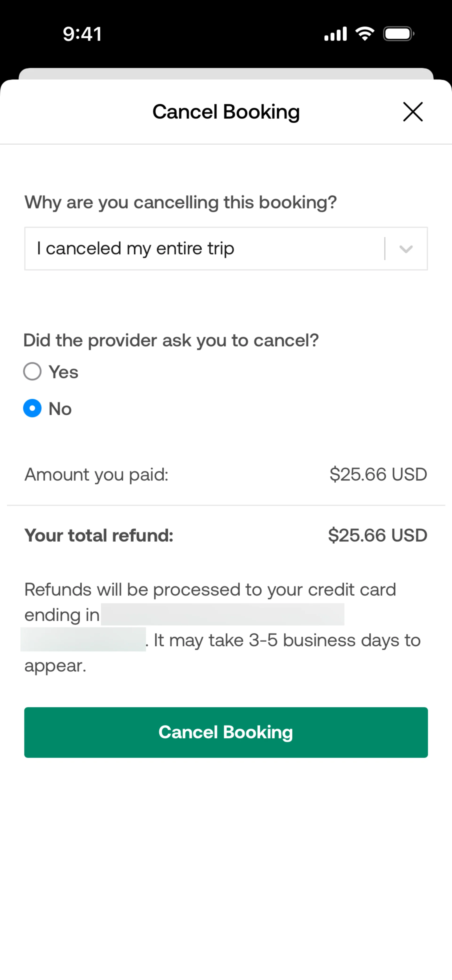
Task: Tap the Yes label text
Action: pyautogui.click(x=63, y=372)
